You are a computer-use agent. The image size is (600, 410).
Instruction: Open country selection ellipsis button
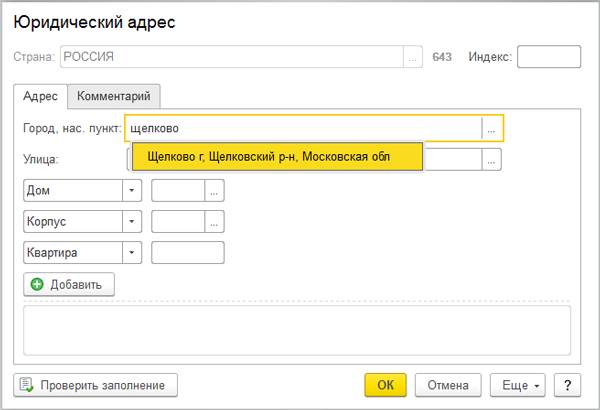coord(412,57)
